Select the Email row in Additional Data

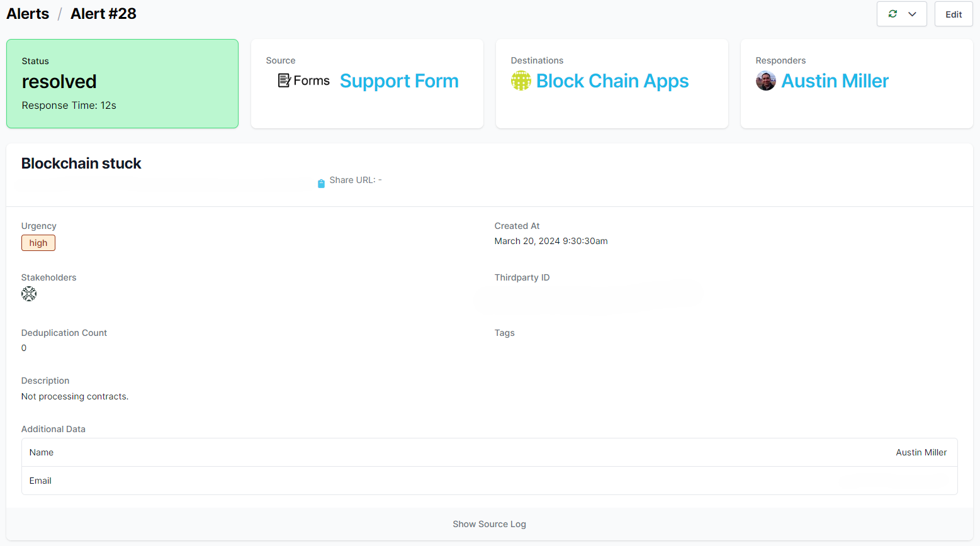click(x=489, y=481)
